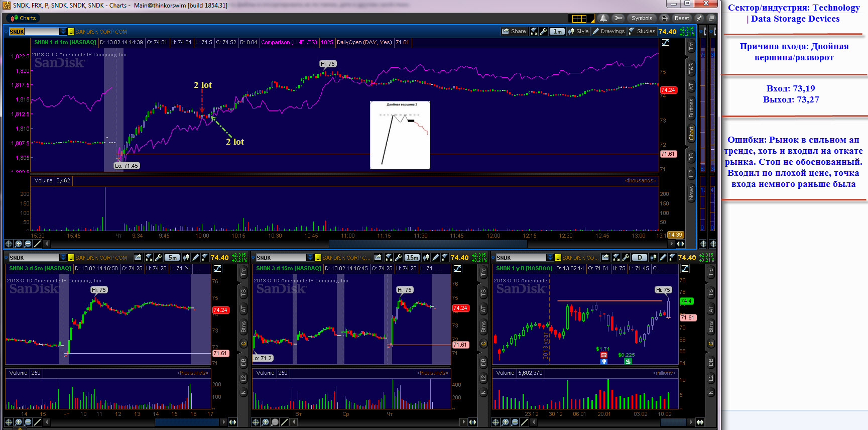The width and height of the screenshot is (868, 430).
Task: Click Share in the main 1m chart
Action: [x=514, y=31]
